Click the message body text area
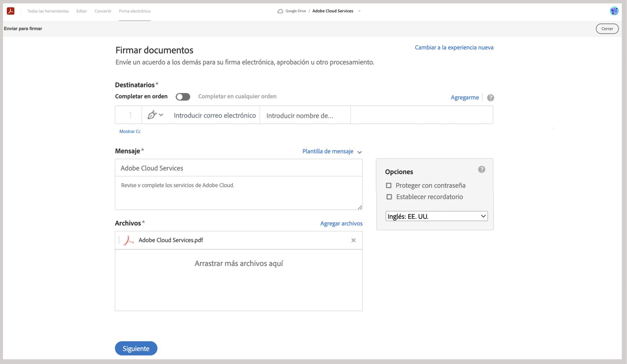This screenshot has width=627, height=364. coord(239,193)
